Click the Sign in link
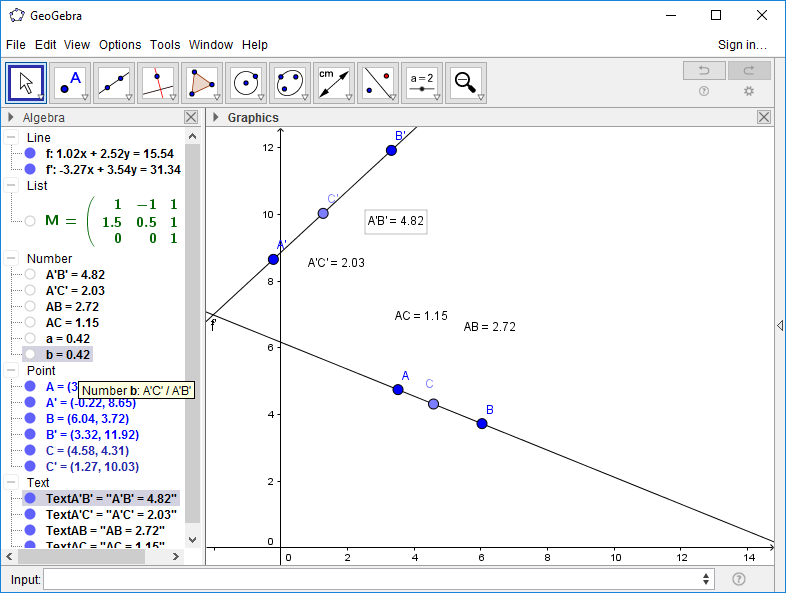The image size is (786, 593). (x=742, y=45)
